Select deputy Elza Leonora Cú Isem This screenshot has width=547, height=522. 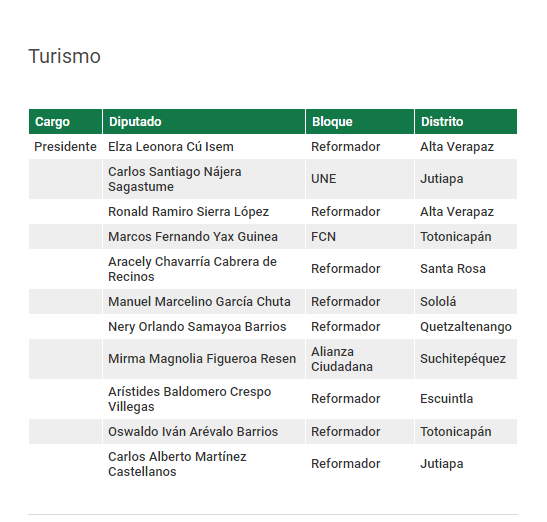coord(171,147)
